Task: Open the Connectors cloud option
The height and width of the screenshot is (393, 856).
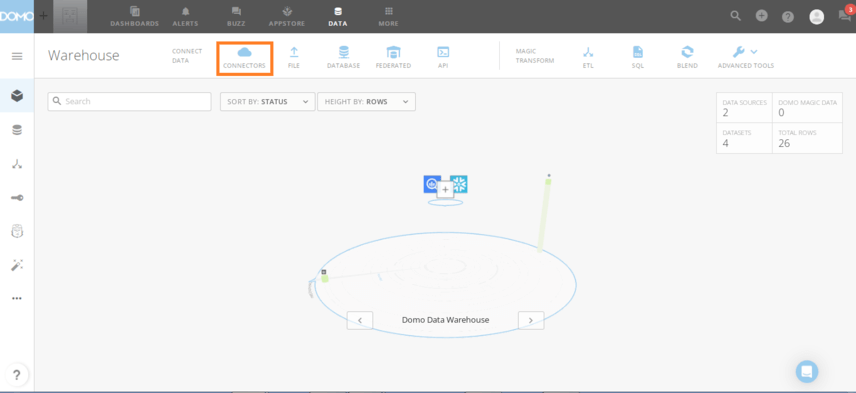Action: tap(245, 58)
